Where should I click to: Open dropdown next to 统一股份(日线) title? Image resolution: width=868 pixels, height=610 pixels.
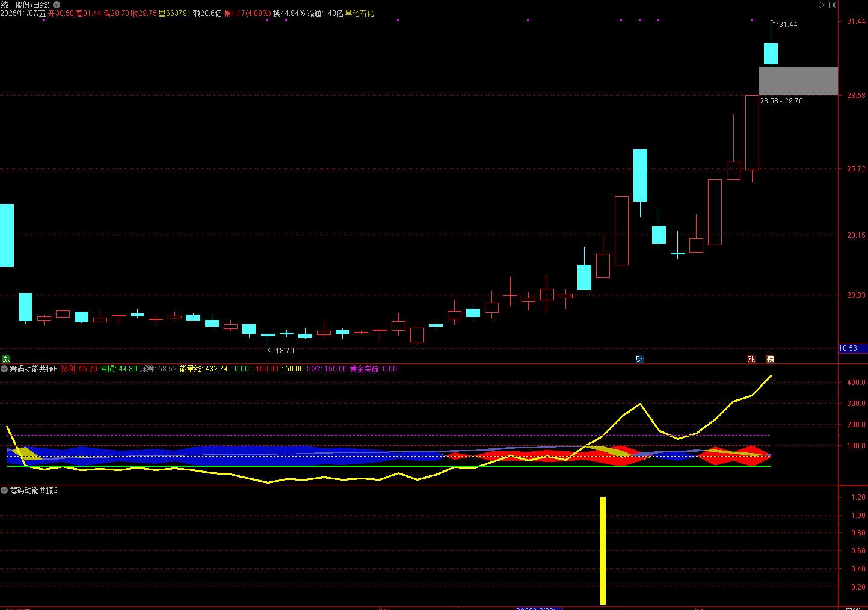click(x=57, y=5)
